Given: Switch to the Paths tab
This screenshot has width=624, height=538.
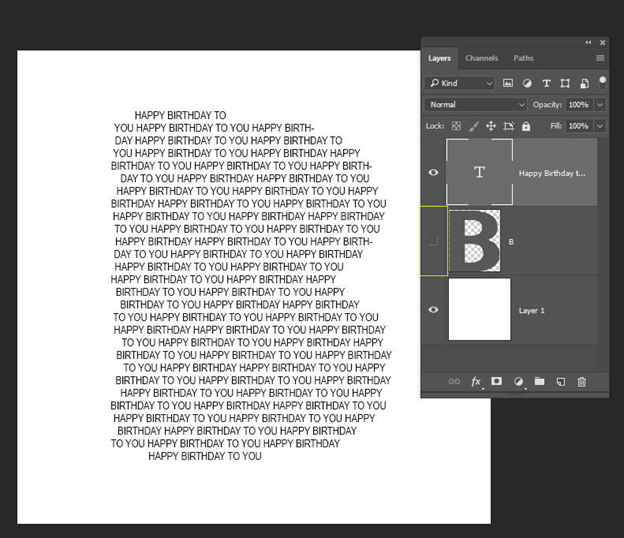Looking at the screenshot, I should point(523,58).
